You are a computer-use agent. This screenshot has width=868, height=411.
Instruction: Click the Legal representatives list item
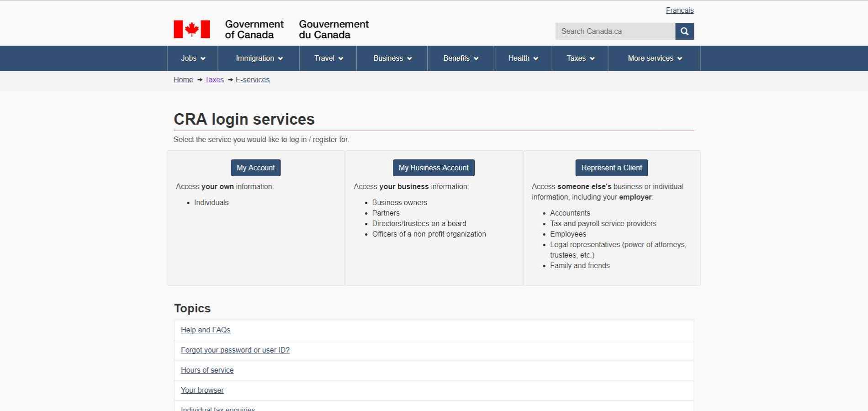618,250
